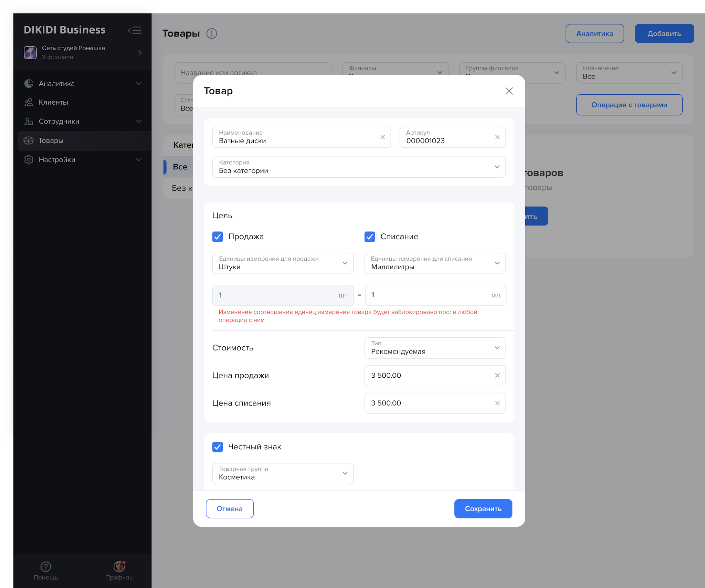Expand the Настройки menu chevron
705x588 pixels.
click(x=139, y=159)
